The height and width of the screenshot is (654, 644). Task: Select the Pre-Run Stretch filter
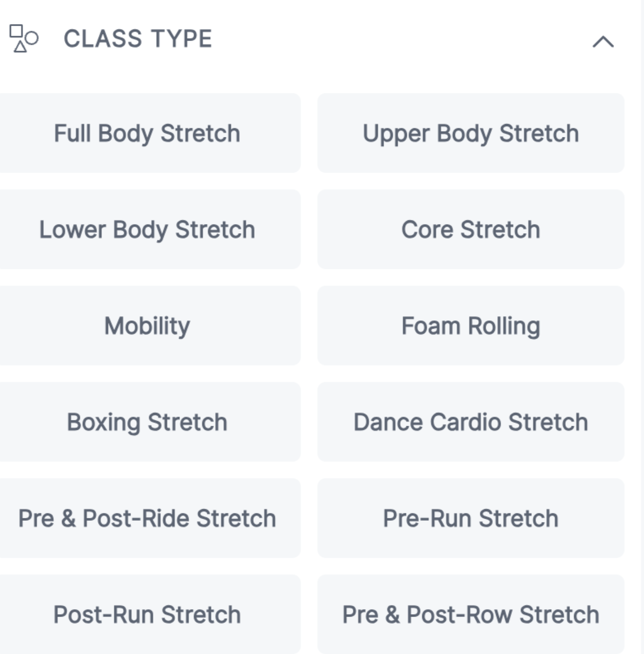coord(471,518)
